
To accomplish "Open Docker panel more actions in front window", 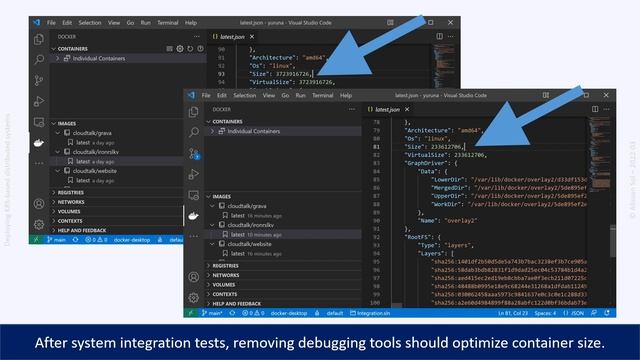I will click(352, 109).
